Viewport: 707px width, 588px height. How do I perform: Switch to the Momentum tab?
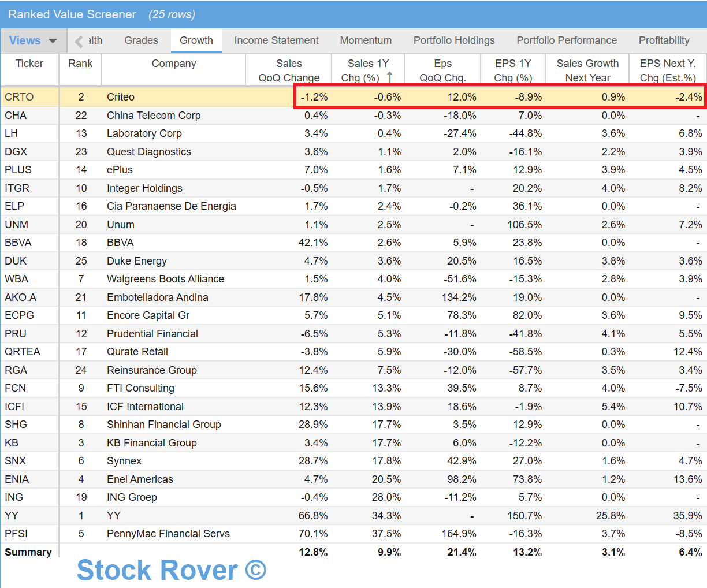click(x=366, y=40)
